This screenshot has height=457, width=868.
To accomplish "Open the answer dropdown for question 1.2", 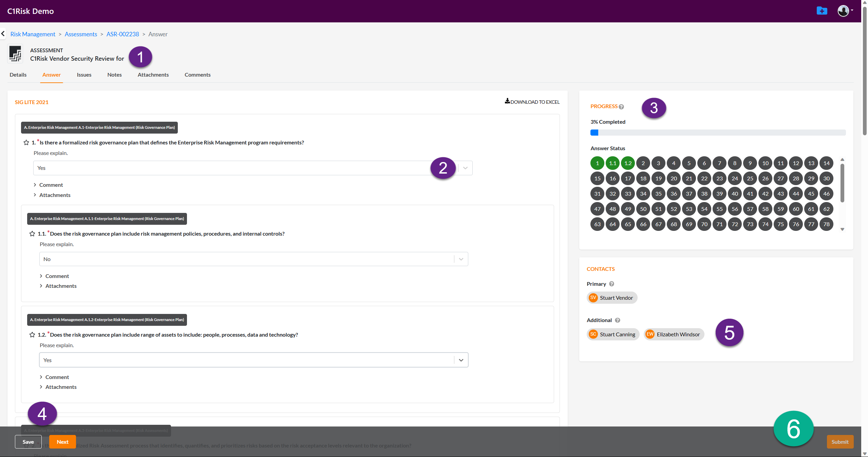I will (x=461, y=360).
